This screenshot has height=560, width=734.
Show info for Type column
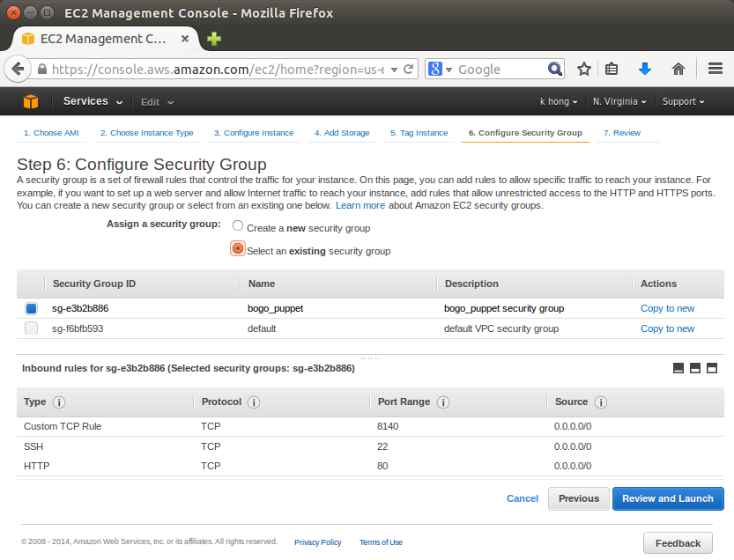[x=59, y=402]
